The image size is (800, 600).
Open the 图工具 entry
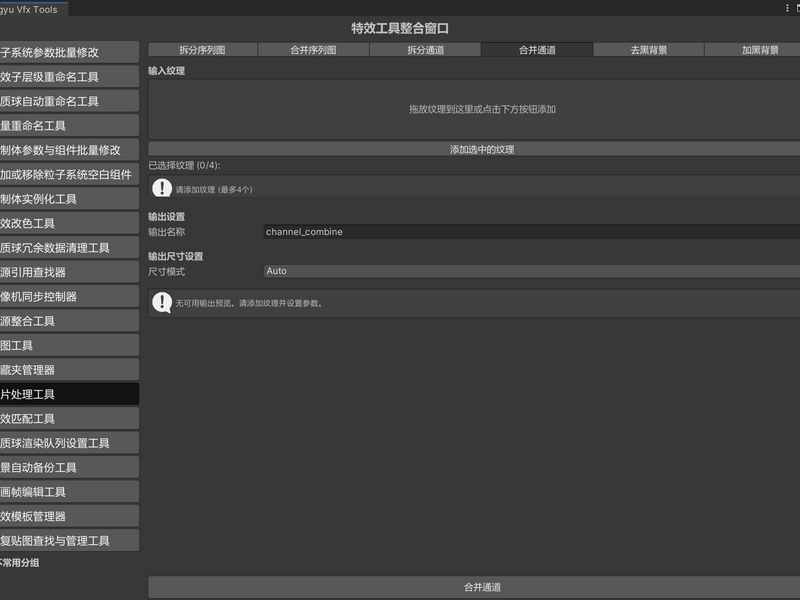(69, 345)
